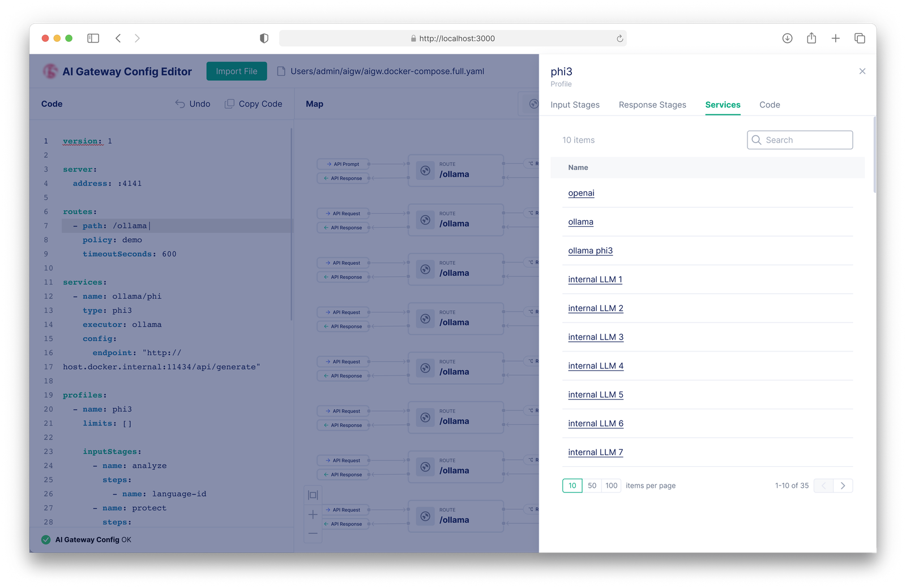Open the openai service link
The image size is (906, 588).
click(x=581, y=193)
